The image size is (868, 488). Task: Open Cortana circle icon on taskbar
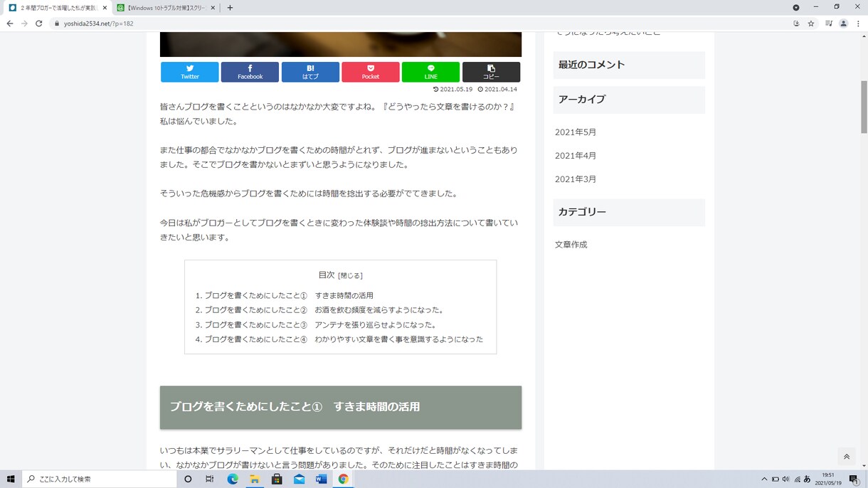[x=188, y=479]
